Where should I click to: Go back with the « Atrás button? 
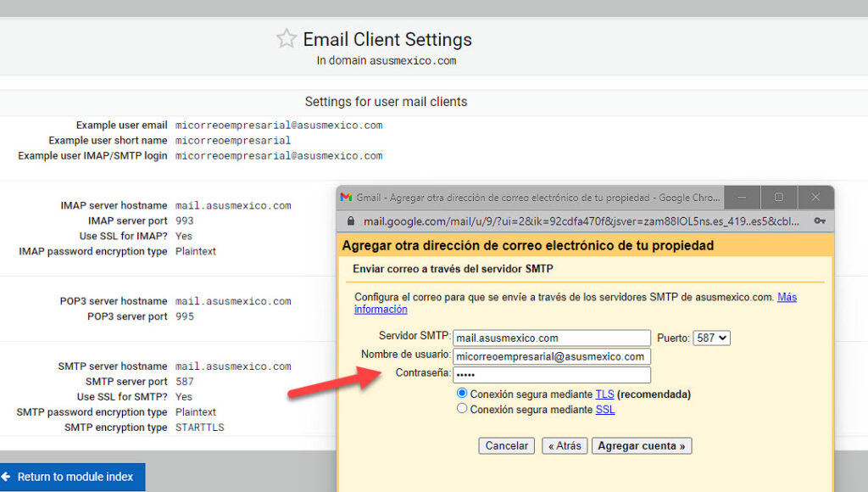click(565, 445)
